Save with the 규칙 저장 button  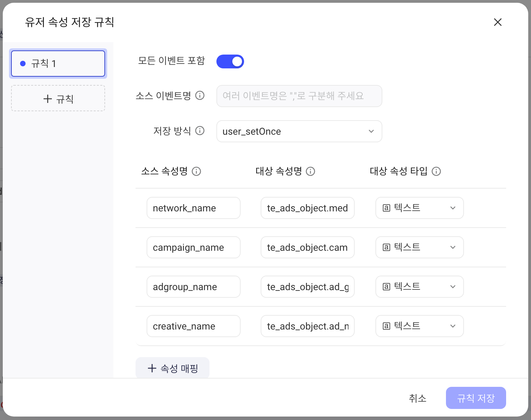click(476, 398)
